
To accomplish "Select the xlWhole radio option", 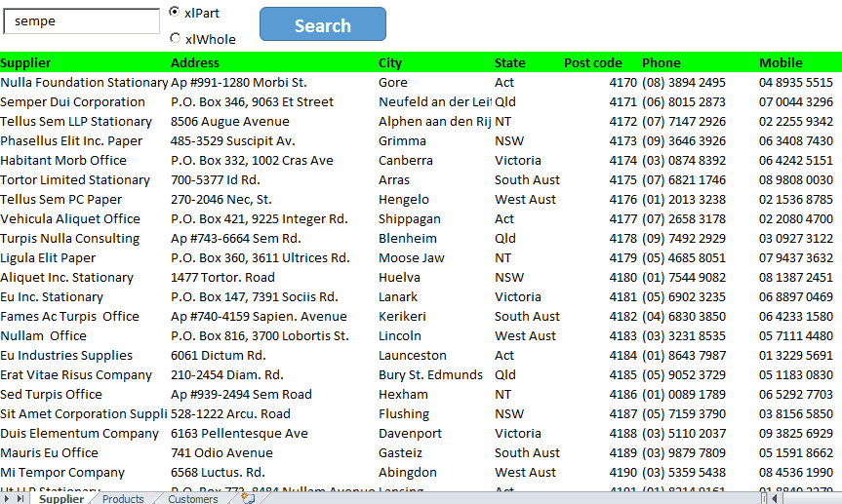I will [175, 38].
